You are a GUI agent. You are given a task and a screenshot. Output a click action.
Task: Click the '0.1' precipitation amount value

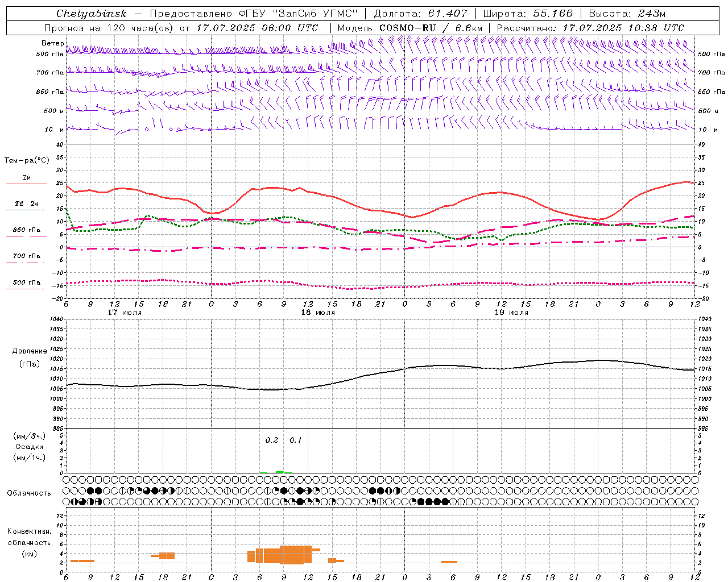point(296,440)
